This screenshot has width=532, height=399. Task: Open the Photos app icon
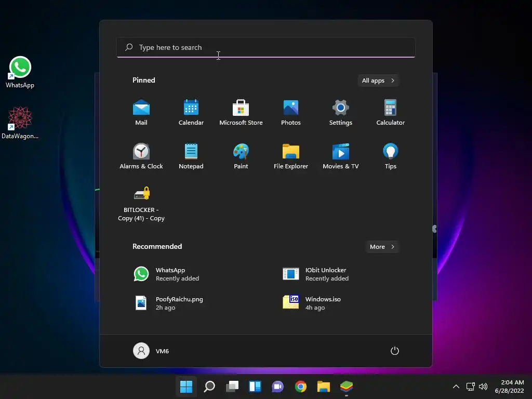291,113
